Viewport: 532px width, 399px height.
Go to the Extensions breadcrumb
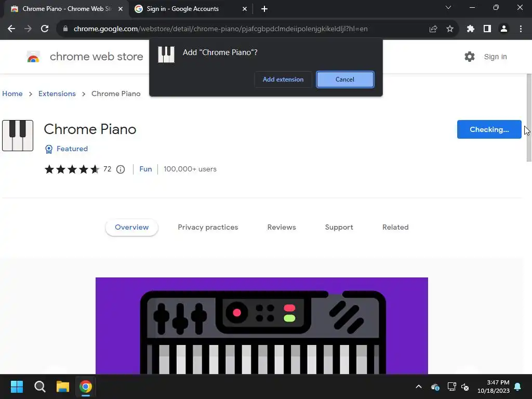tap(57, 94)
